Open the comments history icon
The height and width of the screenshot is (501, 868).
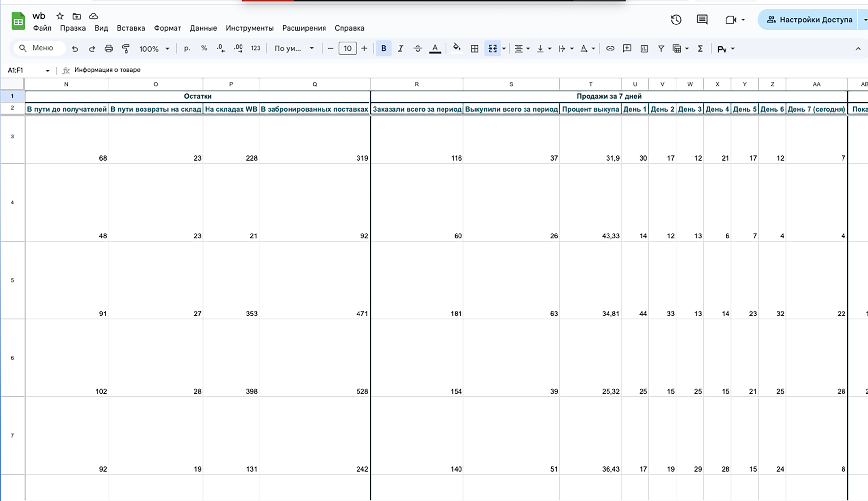[702, 20]
